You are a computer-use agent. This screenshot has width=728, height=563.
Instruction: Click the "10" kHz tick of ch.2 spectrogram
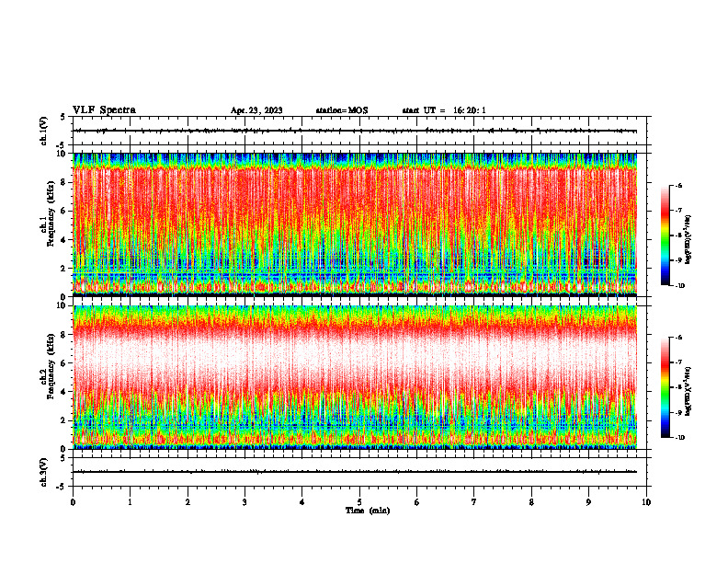[x=63, y=305]
